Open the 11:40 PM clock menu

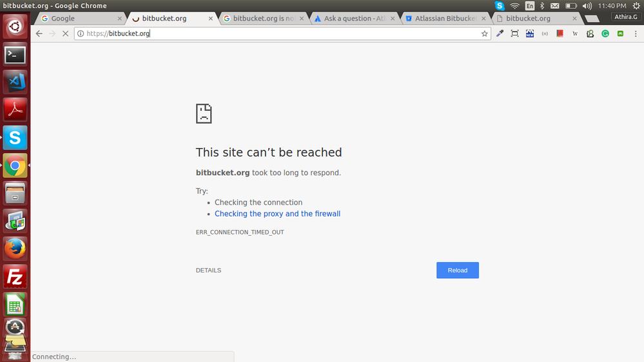click(612, 6)
